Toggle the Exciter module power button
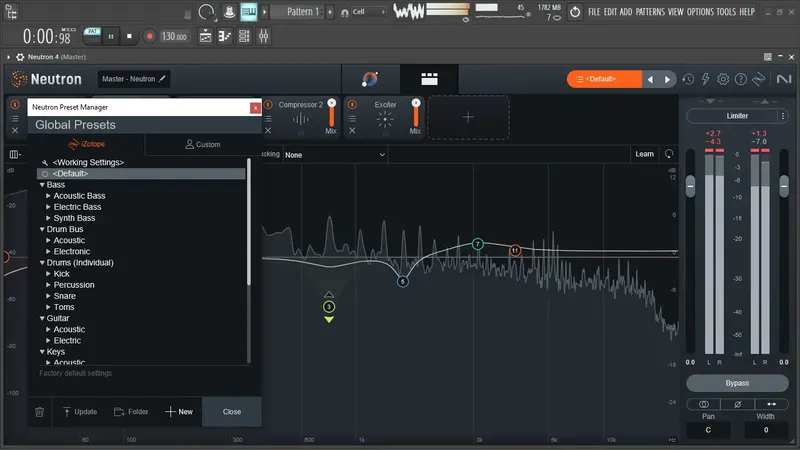 pyautogui.click(x=352, y=105)
